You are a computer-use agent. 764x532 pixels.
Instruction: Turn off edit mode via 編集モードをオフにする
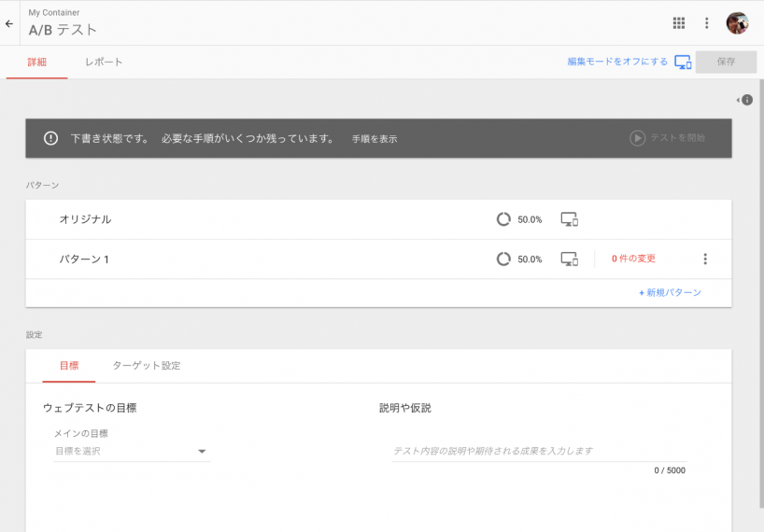tap(617, 62)
